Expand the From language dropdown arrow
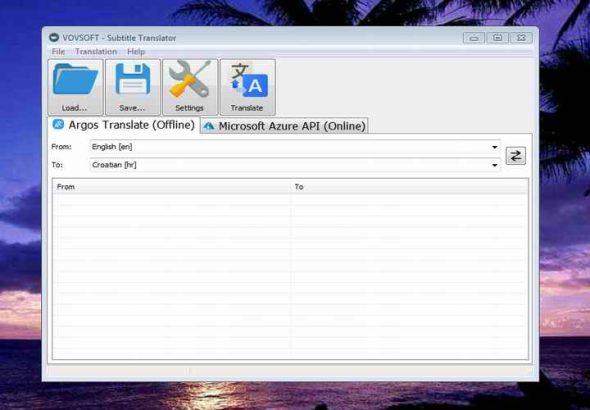The image size is (590, 410). (x=494, y=147)
